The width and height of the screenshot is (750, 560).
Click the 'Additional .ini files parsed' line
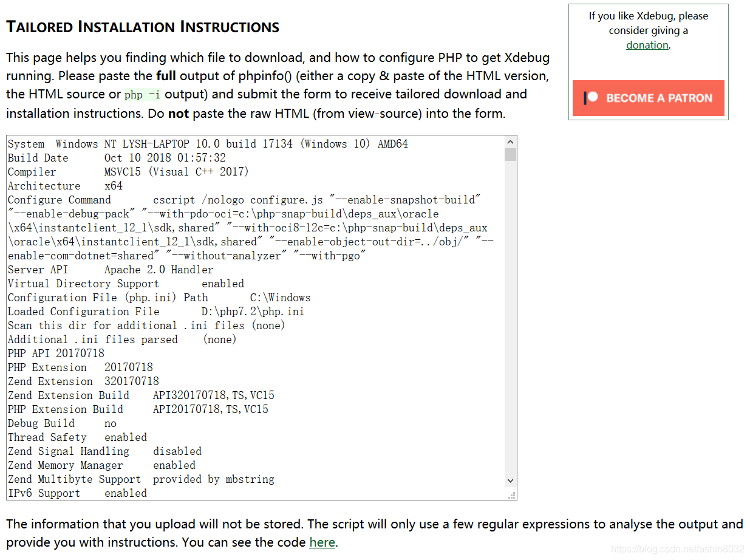tap(122, 340)
